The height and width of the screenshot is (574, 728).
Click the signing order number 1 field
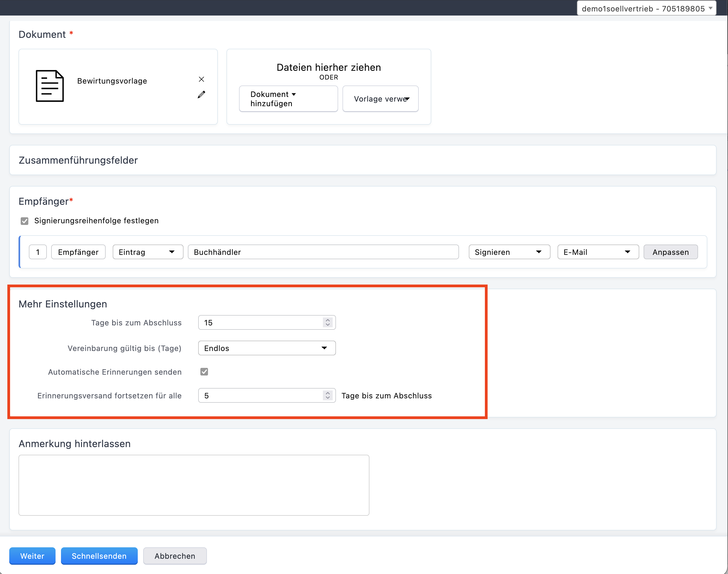pos(38,252)
